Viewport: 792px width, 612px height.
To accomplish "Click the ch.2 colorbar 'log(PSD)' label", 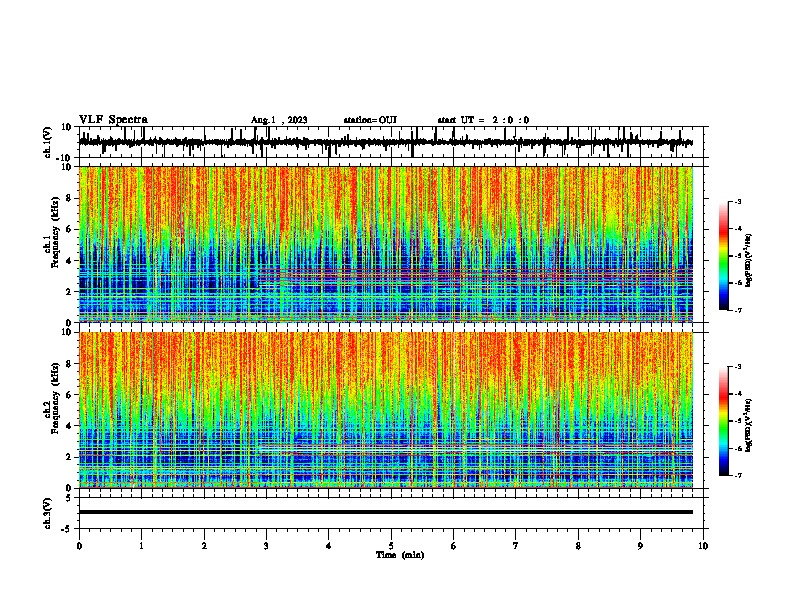I will point(749,425).
